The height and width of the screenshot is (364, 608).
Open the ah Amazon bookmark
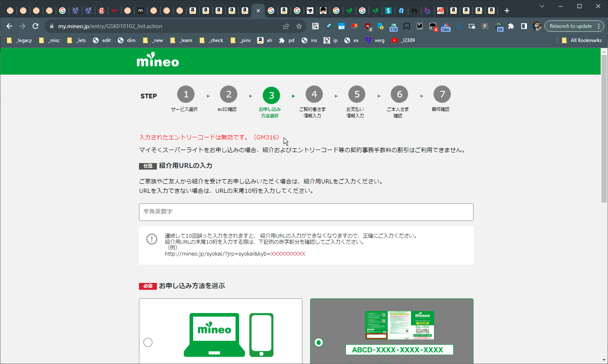coord(265,40)
